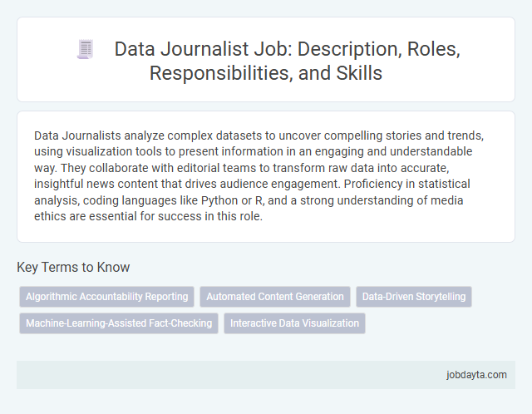Image resolution: width=532 pixels, height=414 pixels.
Task: Click the Key Terms to Know heading
Action: [x=73, y=267]
